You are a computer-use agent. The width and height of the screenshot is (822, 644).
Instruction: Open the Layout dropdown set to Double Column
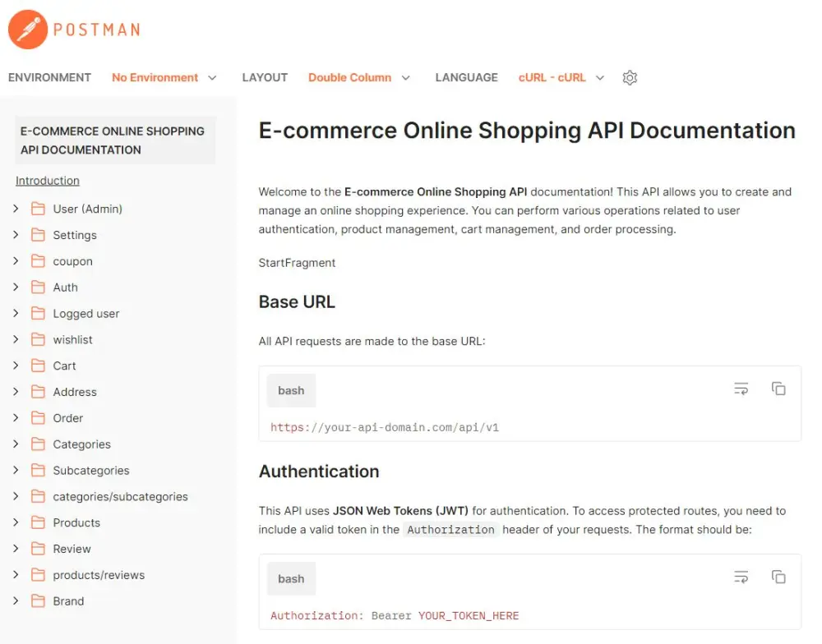tap(359, 77)
